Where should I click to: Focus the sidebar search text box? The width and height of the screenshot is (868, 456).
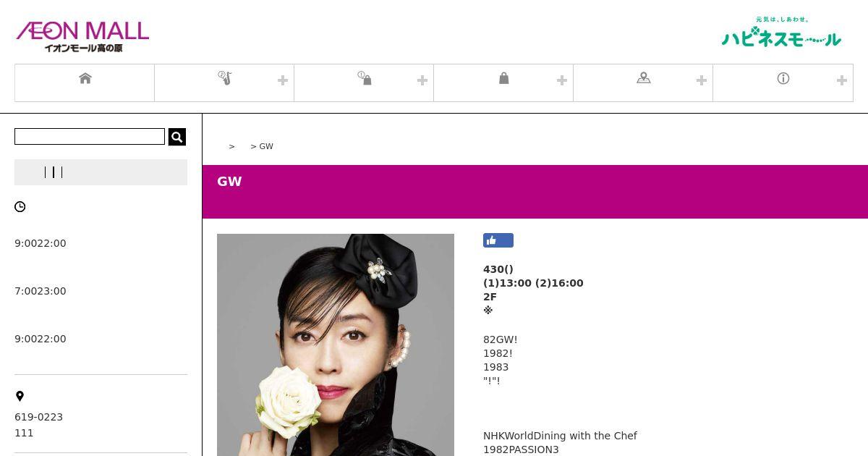[90, 137]
